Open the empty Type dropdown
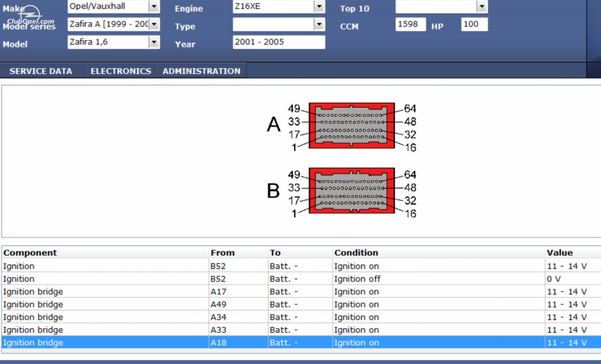 click(x=279, y=24)
